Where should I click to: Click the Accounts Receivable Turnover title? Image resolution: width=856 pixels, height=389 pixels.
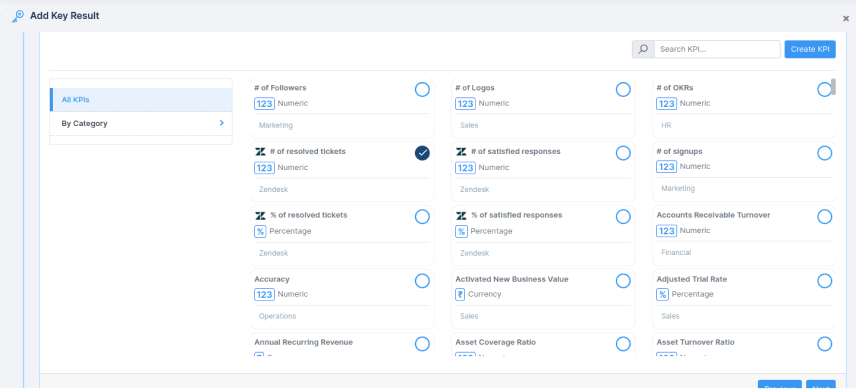[x=713, y=215]
